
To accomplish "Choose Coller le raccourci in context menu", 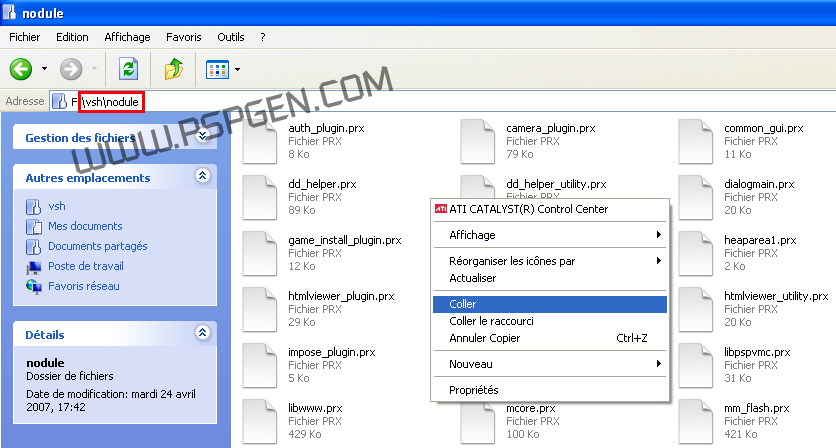I will point(550,321).
